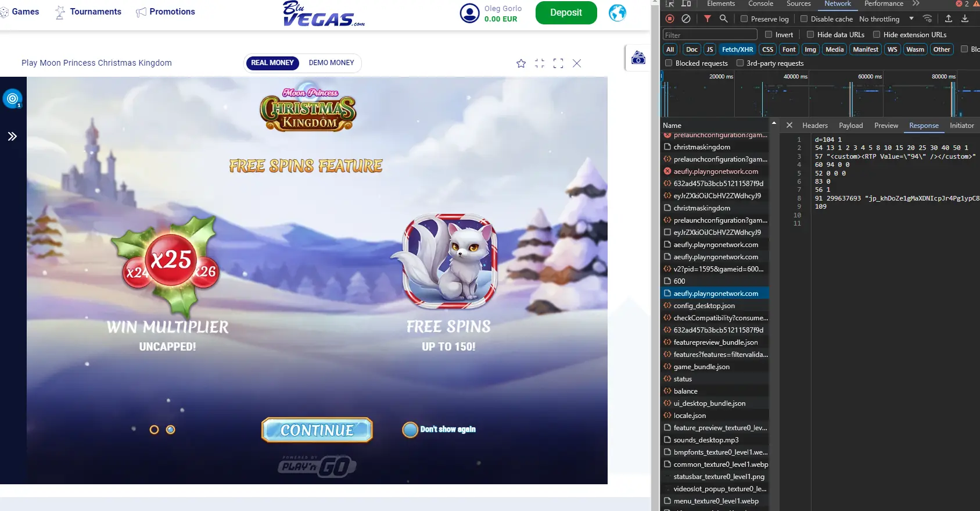The image size is (980, 511).
Task: Check Hide data URLs
Action: 810,34
